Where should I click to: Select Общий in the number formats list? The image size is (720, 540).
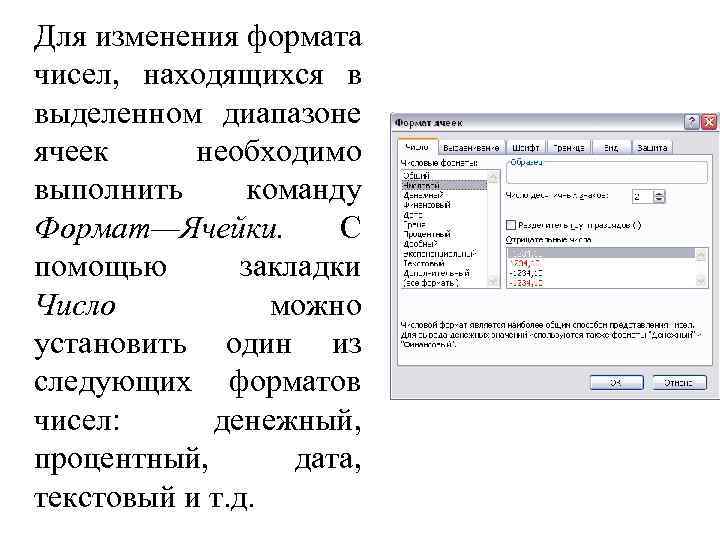click(x=444, y=175)
